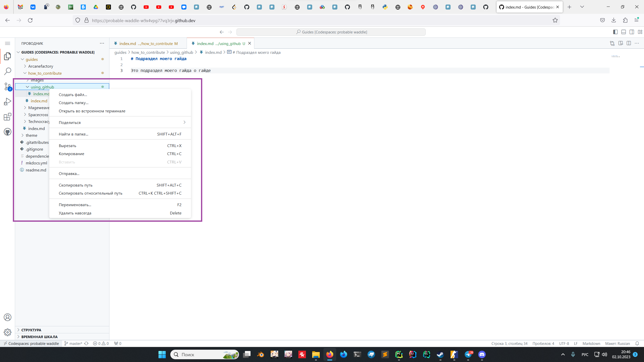This screenshot has width=644, height=362.
Task: Select Создать файл... in context menu
Action: click(73, 95)
